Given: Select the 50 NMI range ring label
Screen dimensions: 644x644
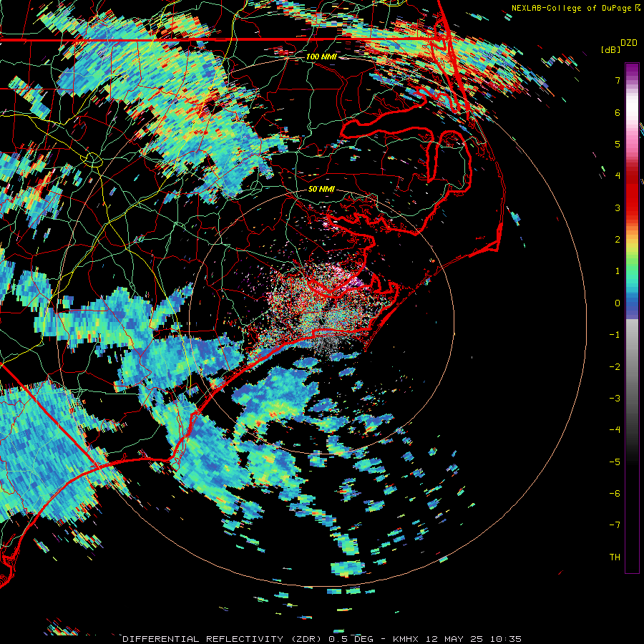Looking at the screenshot, I should pyautogui.click(x=321, y=190).
